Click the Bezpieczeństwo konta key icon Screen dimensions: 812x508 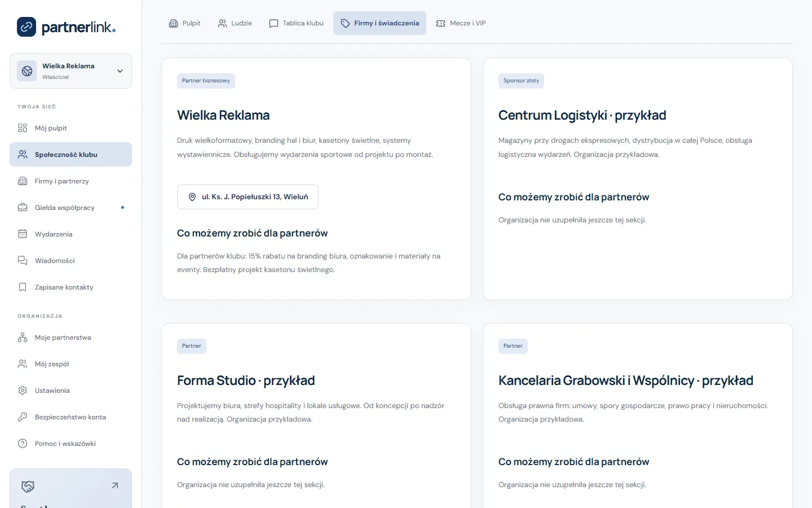[23, 417]
